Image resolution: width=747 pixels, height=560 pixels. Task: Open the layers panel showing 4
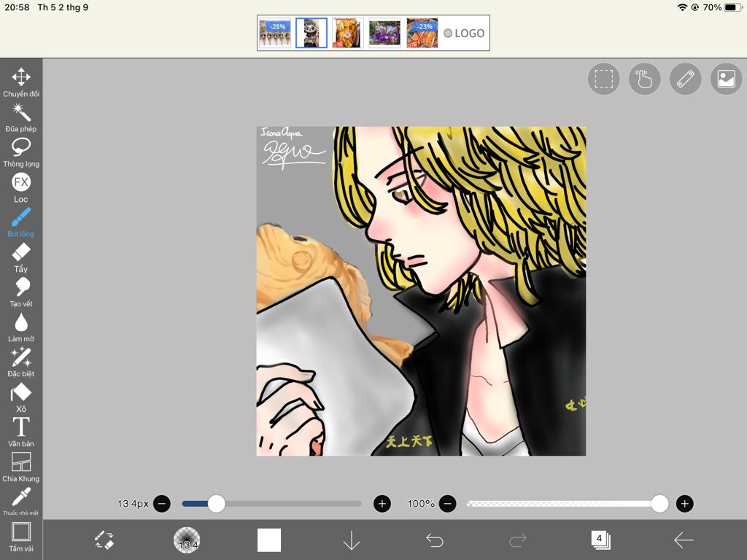point(600,540)
